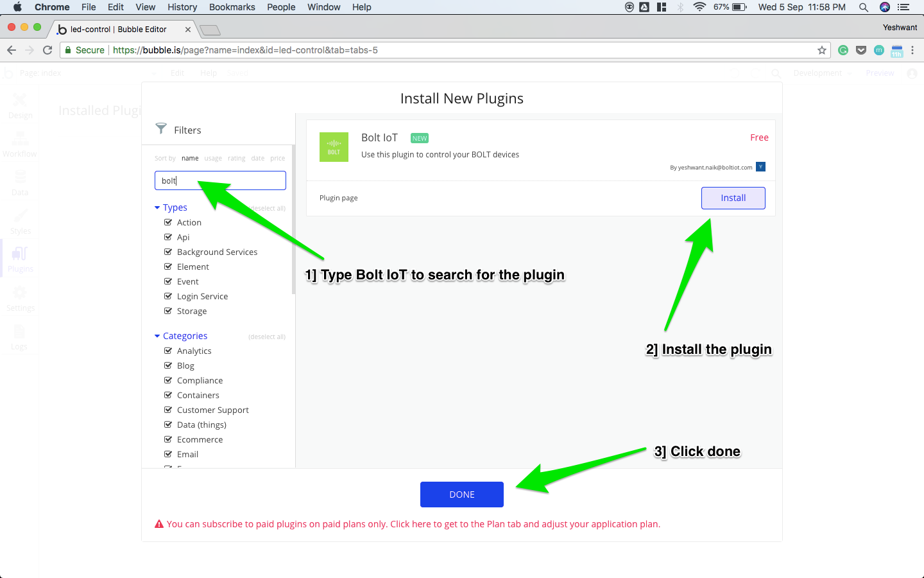Sort plugins by rating
924x578 pixels.
[x=236, y=158]
